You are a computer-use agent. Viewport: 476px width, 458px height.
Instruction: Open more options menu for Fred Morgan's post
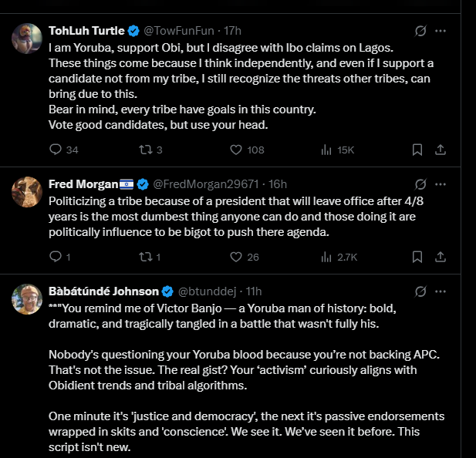coord(441,184)
